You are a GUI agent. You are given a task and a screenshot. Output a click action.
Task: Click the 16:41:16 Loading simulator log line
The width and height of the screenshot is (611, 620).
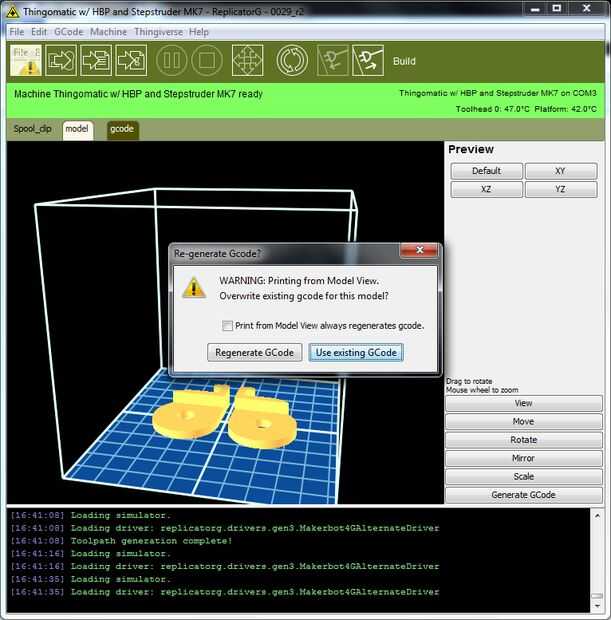point(91,554)
